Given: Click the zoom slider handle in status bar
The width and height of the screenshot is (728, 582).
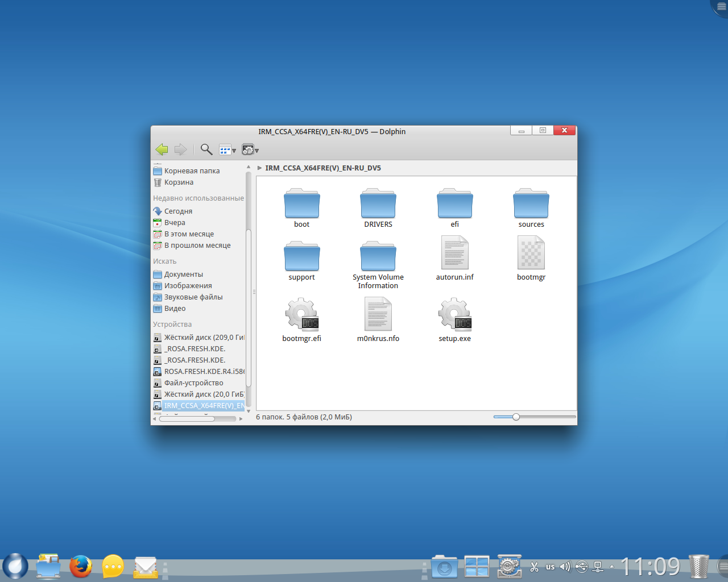Looking at the screenshot, I should [x=516, y=417].
